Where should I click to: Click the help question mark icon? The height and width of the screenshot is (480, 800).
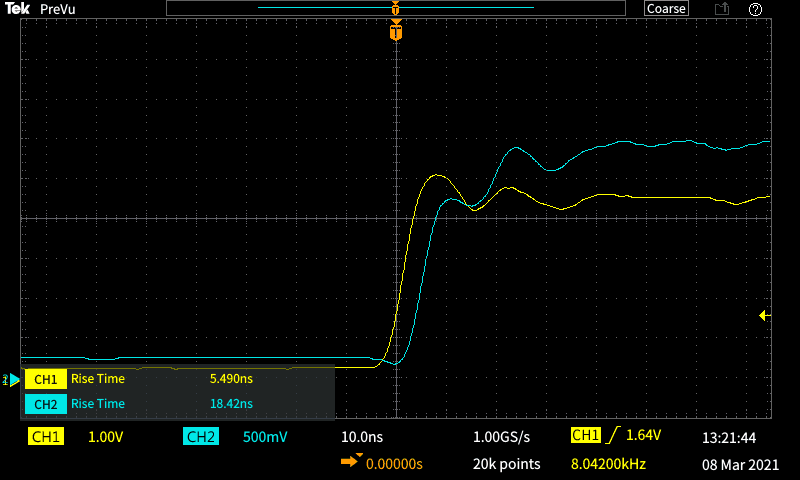(x=755, y=9)
